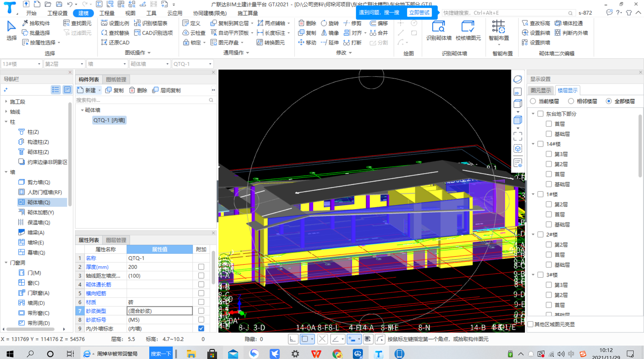Click the 延伸 extend tool
The height and width of the screenshot is (359, 644).
click(330, 43)
